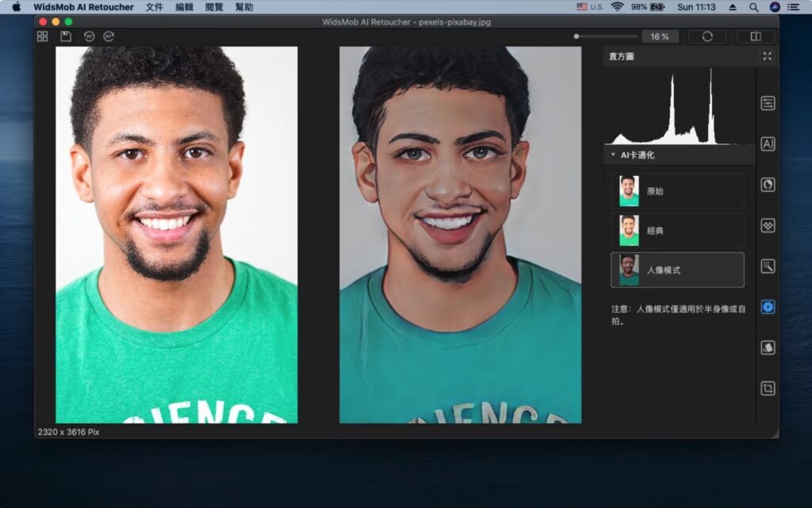Viewport: 812px width, 508px height.
Task: Select the 人像模式 cartoon style
Action: click(677, 269)
